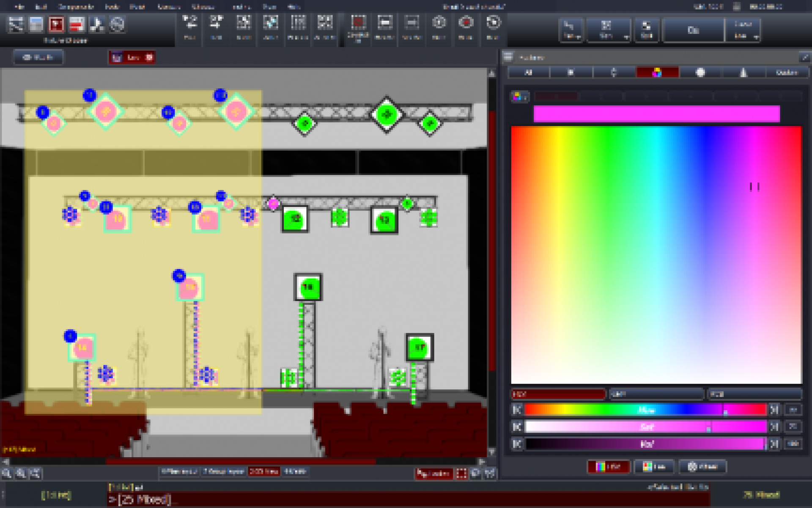
Task: Click the middle magnifier zoom icon below the stage view
Action: [21, 473]
